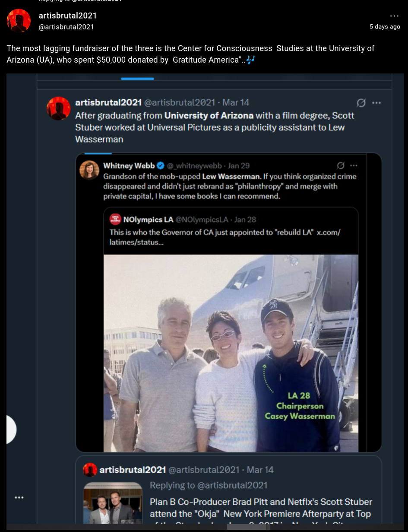Open photo captioned 'LA 28 Chairperson'

(231, 353)
